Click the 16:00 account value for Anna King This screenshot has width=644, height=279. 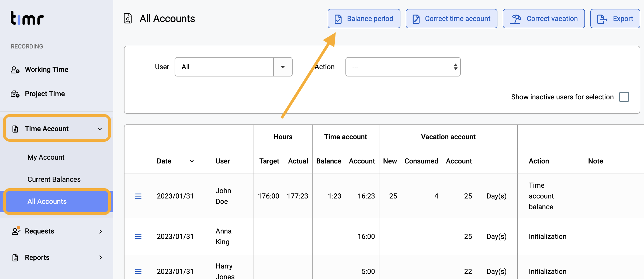[366, 236]
